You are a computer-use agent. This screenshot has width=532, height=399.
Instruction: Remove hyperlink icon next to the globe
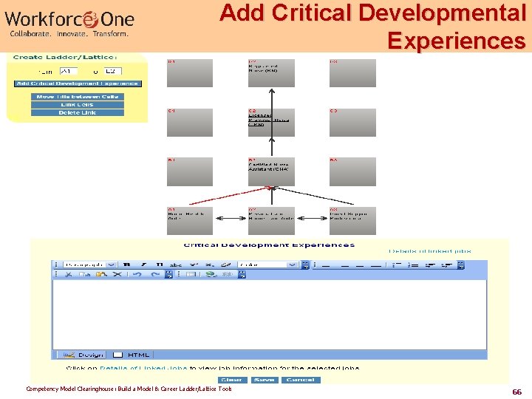[227, 274]
